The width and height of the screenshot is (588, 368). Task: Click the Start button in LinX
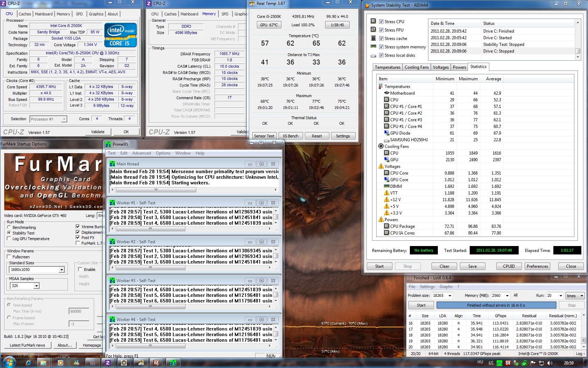tap(421, 305)
